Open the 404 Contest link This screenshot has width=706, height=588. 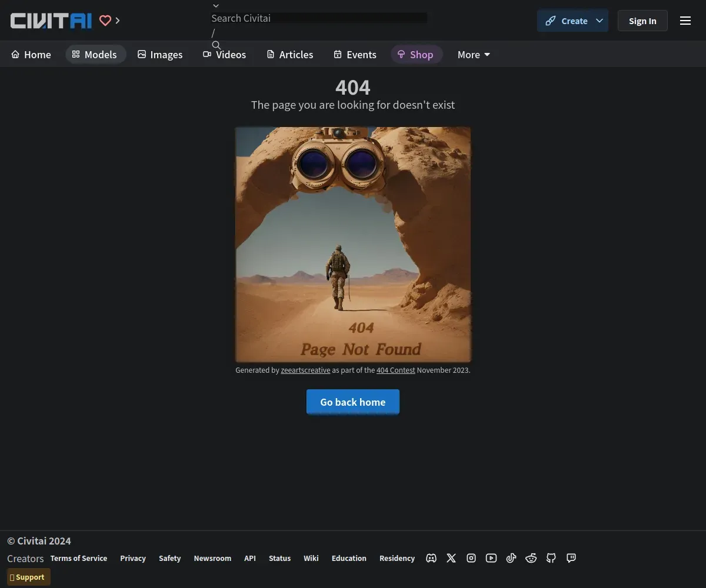coord(396,370)
